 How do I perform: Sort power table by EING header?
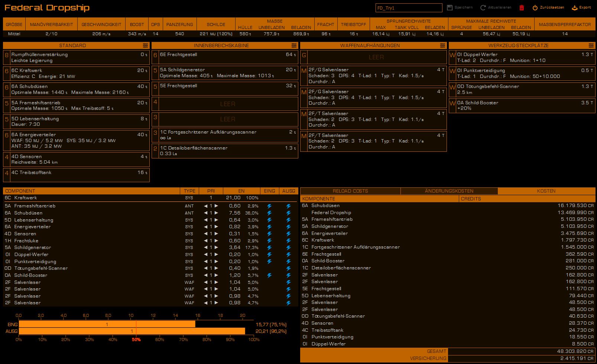(x=269, y=191)
